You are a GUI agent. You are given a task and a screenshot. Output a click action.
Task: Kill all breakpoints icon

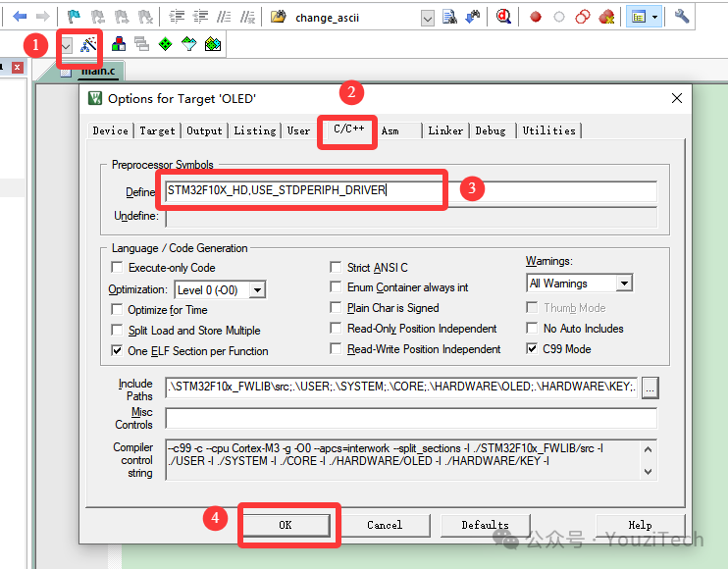(x=606, y=18)
